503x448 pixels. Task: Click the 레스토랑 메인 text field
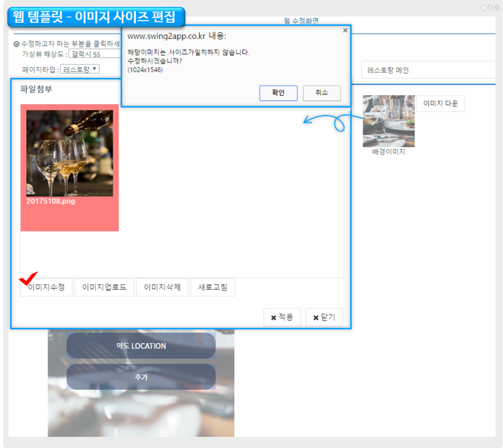428,70
